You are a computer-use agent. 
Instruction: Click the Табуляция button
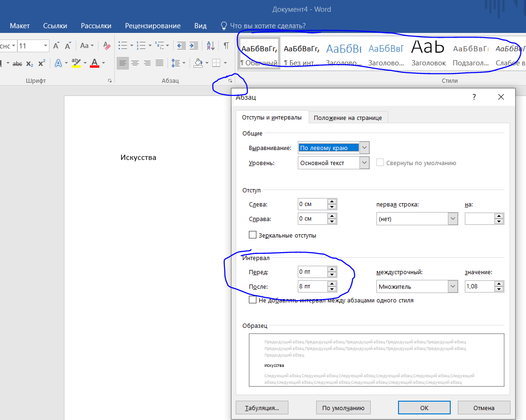(x=262, y=408)
